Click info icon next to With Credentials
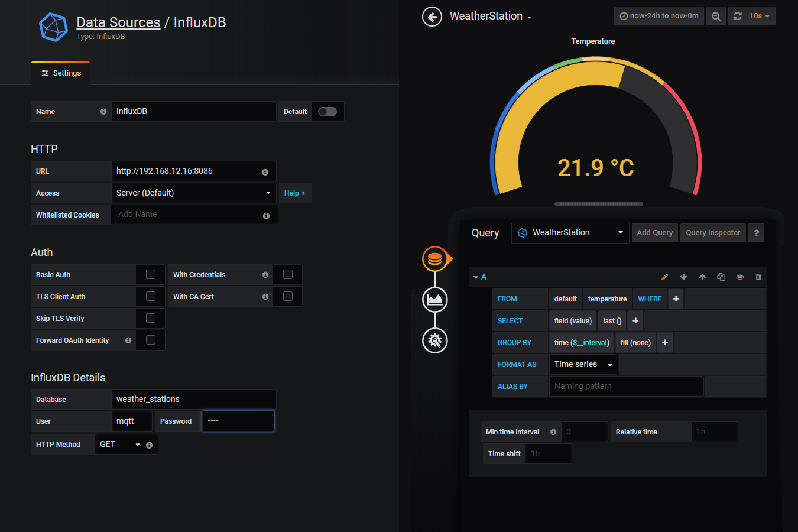 [265, 274]
